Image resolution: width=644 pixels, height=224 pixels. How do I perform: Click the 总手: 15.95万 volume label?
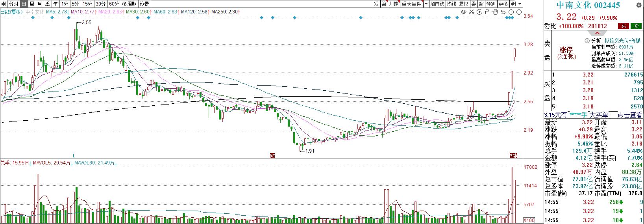click(15, 162)
